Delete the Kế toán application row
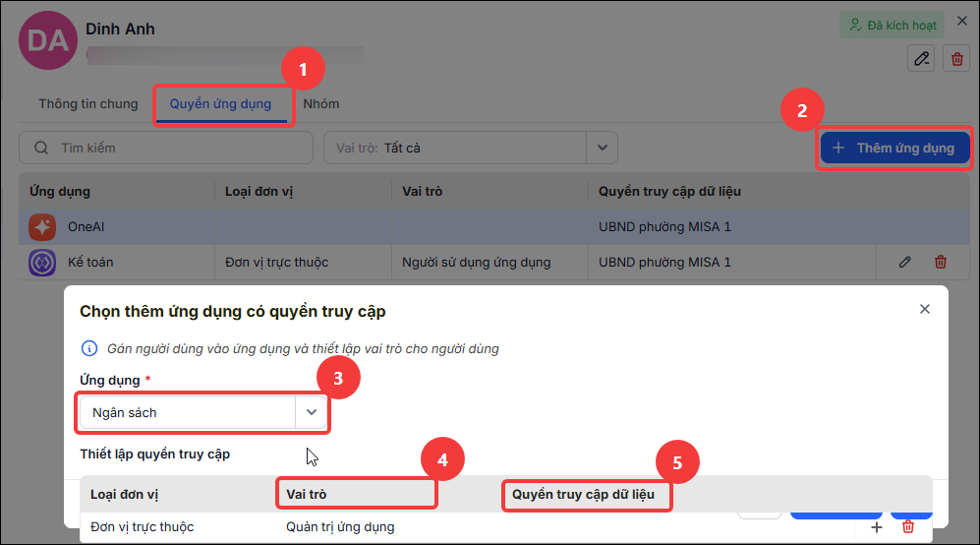The width and height of the screenshot is (980, 545). point(940,263)
